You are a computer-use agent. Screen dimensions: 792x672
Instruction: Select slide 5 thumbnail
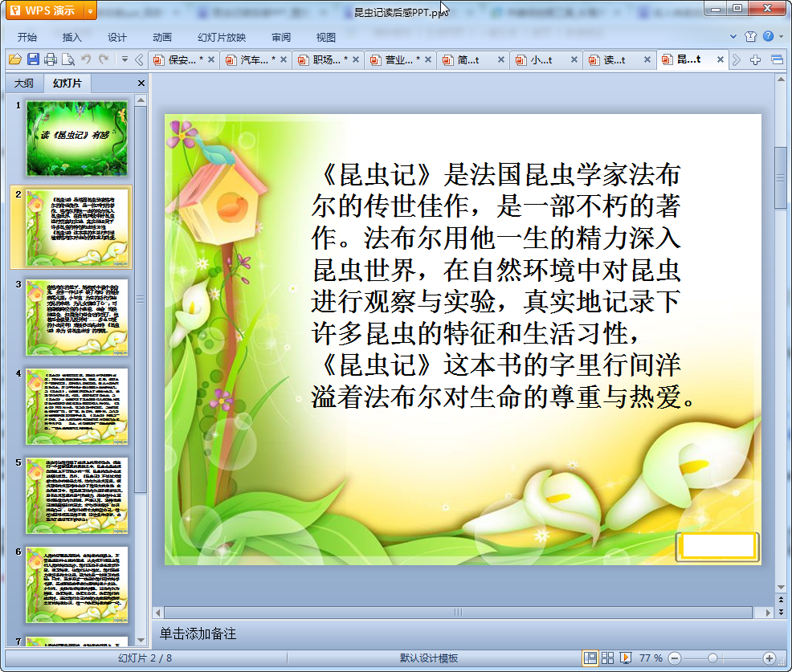(77, 496)
